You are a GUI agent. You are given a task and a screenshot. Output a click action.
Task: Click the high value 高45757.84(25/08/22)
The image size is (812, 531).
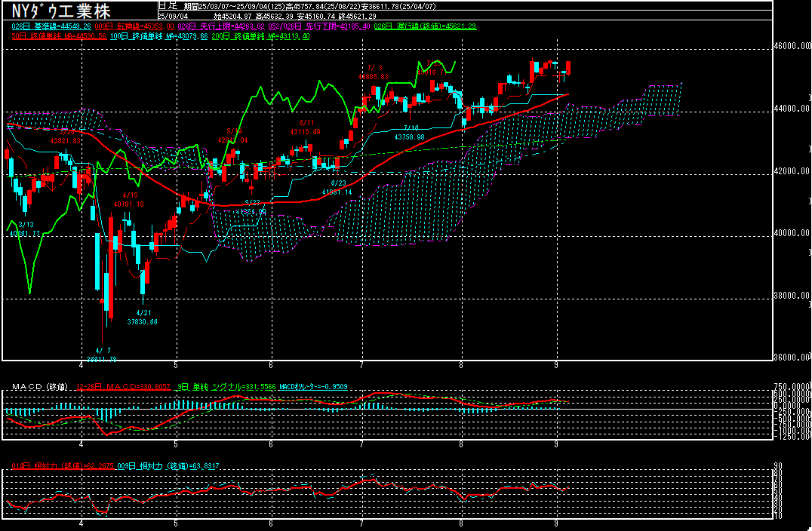[x=324, y=7]
